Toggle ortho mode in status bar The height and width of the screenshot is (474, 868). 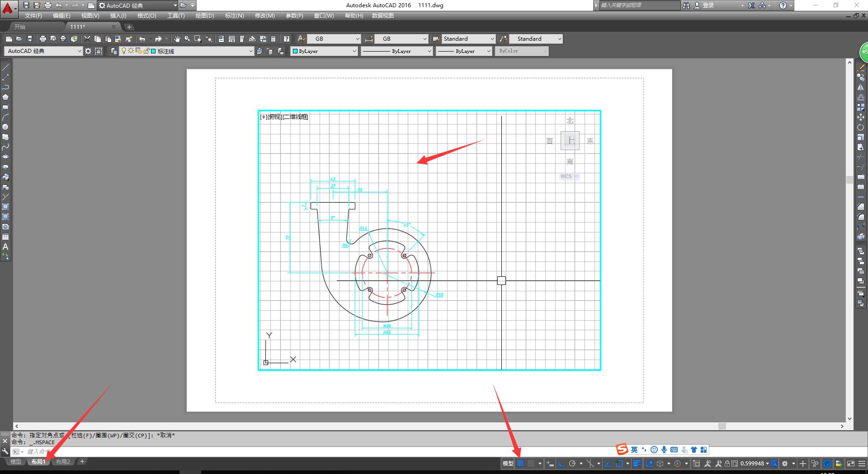click(x=561, y=464)
